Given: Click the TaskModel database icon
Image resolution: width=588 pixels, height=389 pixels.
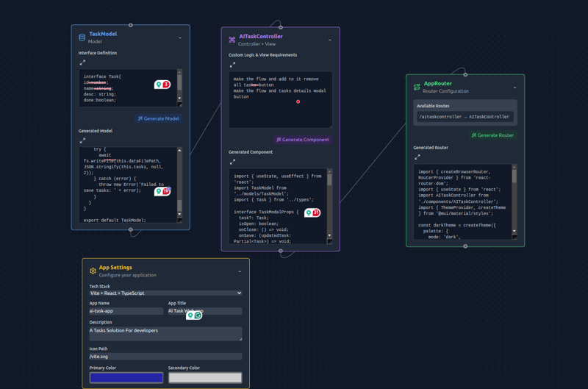Looking at the screenshot, I should (82, 38).
